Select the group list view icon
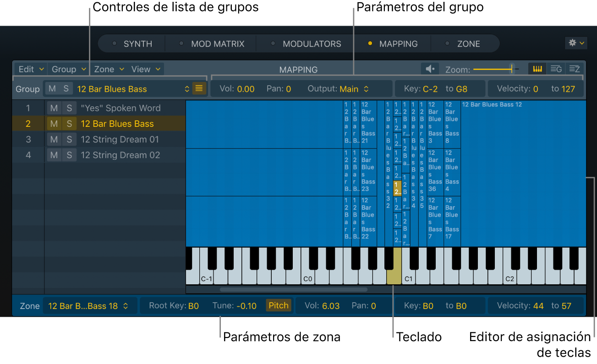597x364 pixels. point(556,69)
